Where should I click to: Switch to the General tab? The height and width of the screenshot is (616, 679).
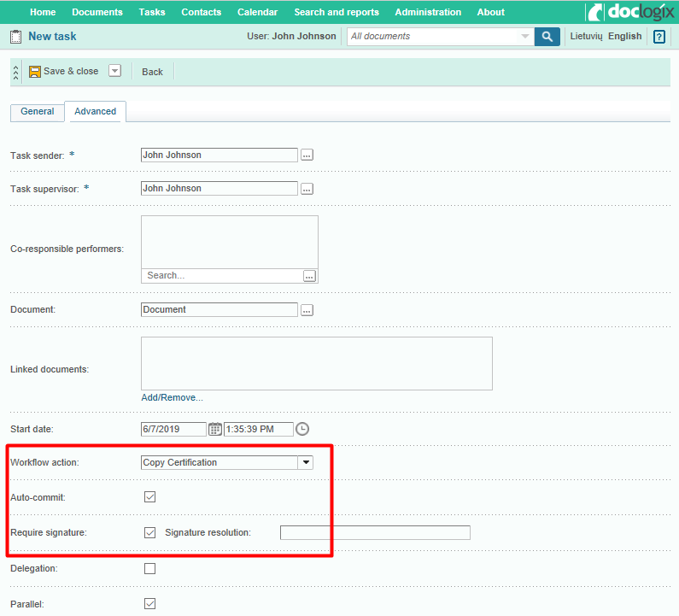coord(38,112)
